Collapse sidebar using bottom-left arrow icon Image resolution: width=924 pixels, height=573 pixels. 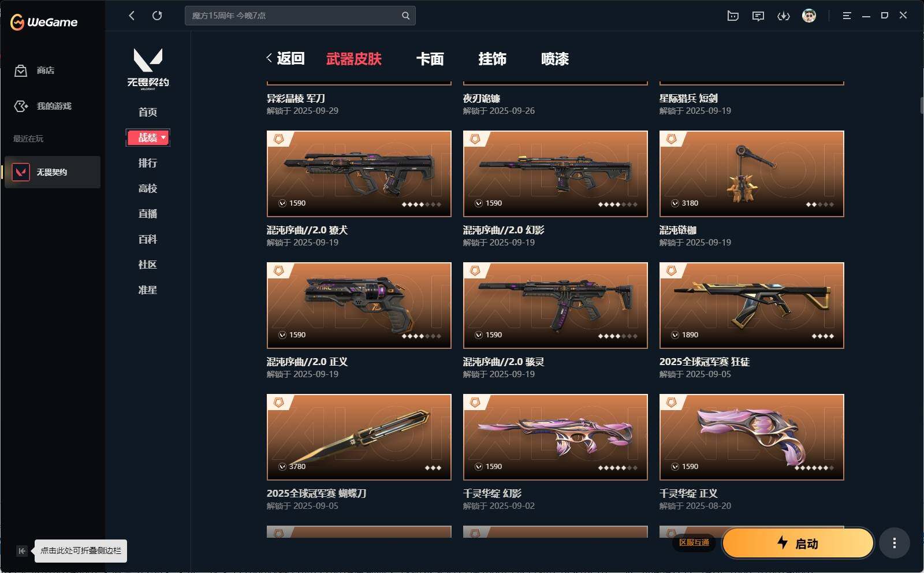[21, 550]
